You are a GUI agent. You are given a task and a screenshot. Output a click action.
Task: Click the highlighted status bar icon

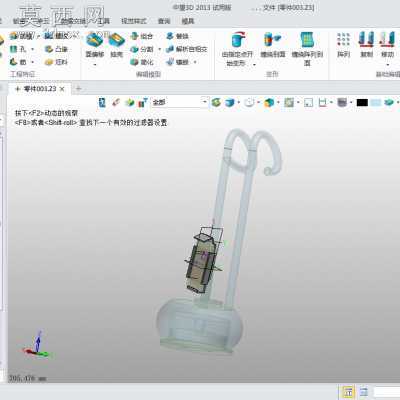click(348, 392)
